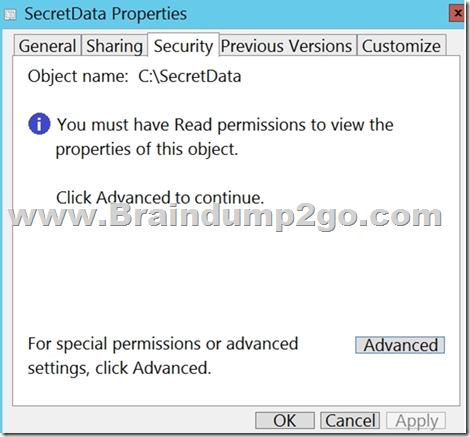Click the Advanced button
Image resolution: width=470 pixels, height=437 pixels.
click(x=400, y=345)
